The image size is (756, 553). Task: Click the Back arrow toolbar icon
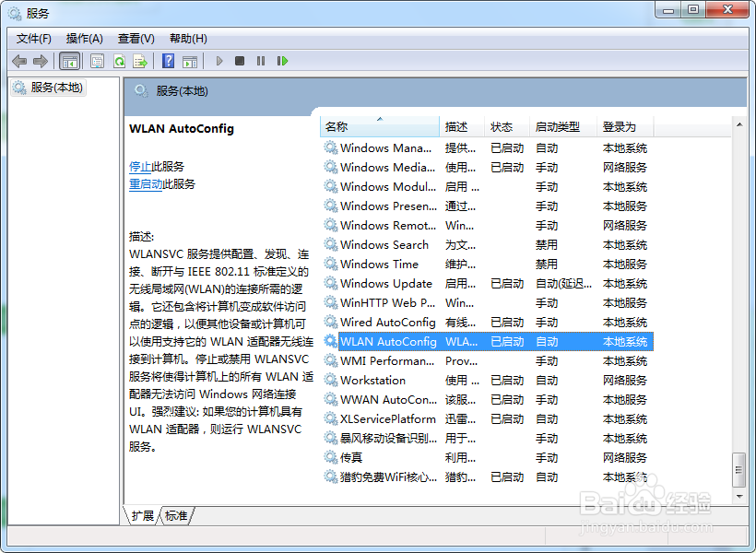[19, 61]
